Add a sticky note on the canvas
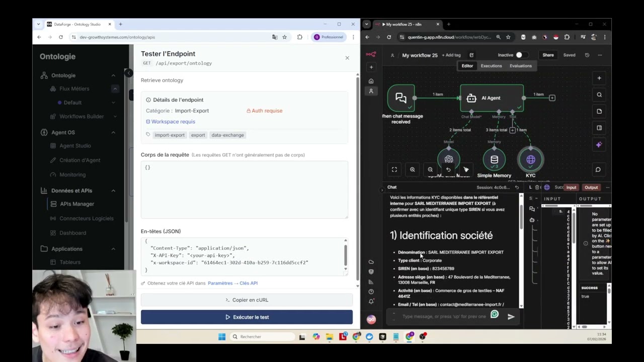The image size is (644, 362). pyautogui.click(x=599, y=111)
